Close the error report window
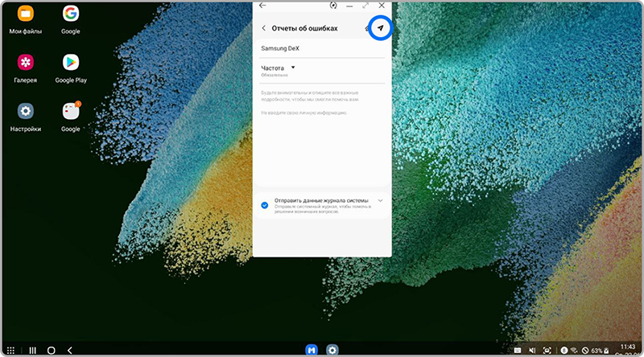 (382, 6)
